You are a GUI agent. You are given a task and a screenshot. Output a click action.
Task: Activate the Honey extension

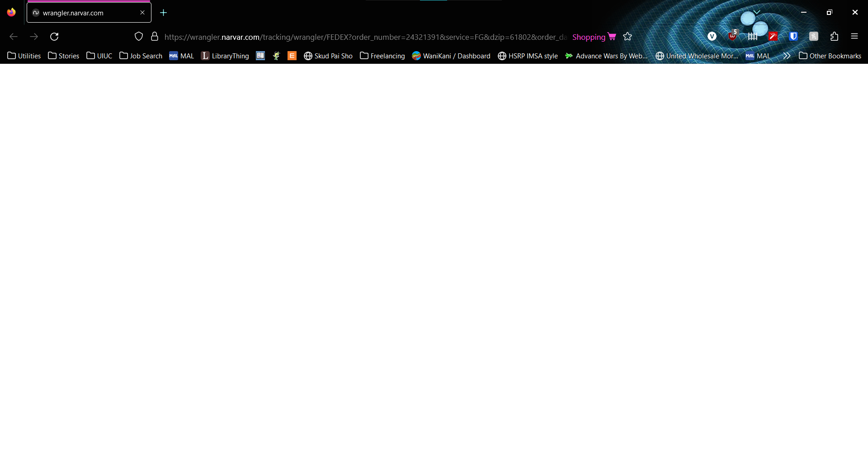pyautogui.click(x=814, y=36)
